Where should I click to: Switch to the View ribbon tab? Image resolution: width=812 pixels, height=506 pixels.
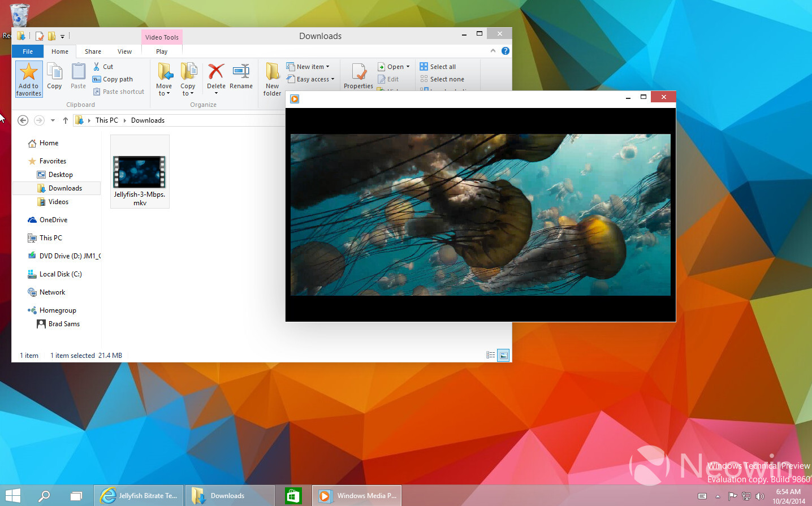point(124,51)
